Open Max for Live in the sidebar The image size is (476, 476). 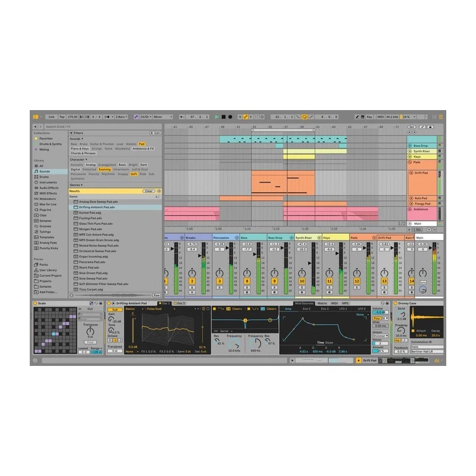point(48,204)
